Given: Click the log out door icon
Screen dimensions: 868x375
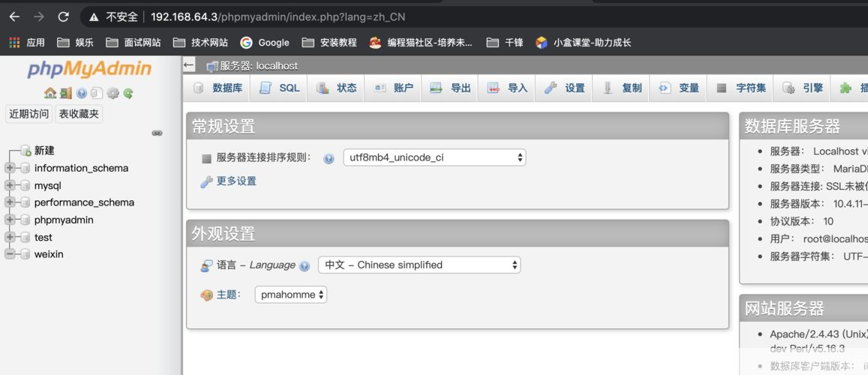Looking at the screenshot, I should (x=66, y=93).
